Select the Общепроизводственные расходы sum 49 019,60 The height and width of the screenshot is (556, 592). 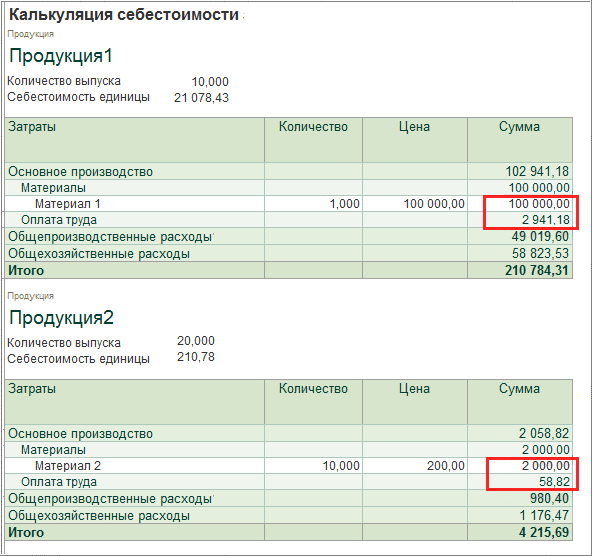[540, 236]
